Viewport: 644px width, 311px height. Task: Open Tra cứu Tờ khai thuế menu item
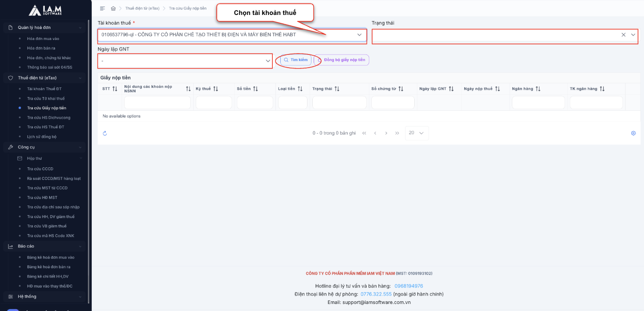click(46, 98)
